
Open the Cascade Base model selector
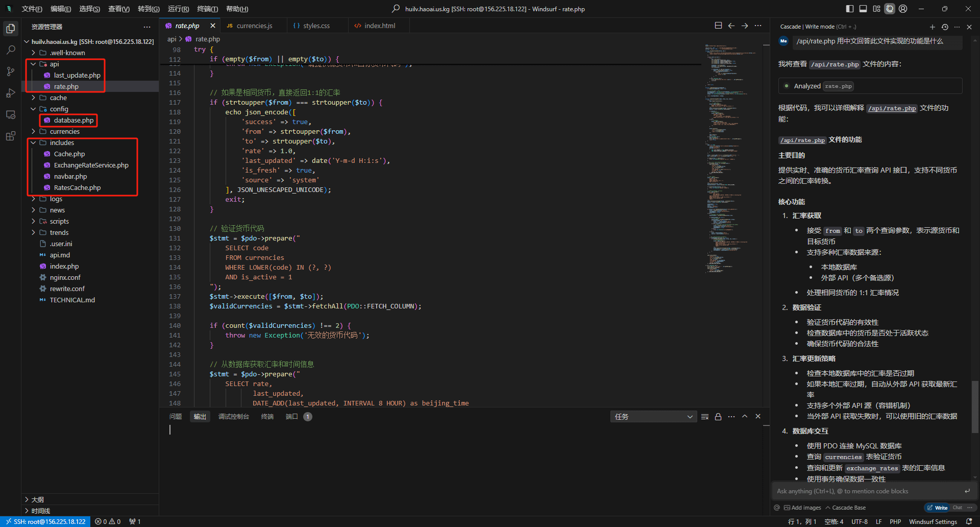[845, 508]
